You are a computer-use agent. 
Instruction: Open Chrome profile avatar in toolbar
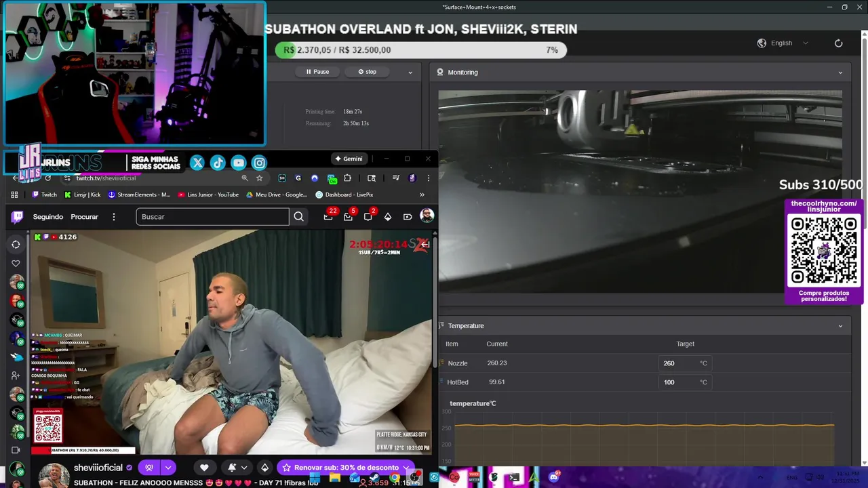pyautogui.click(x=412, y=178)
